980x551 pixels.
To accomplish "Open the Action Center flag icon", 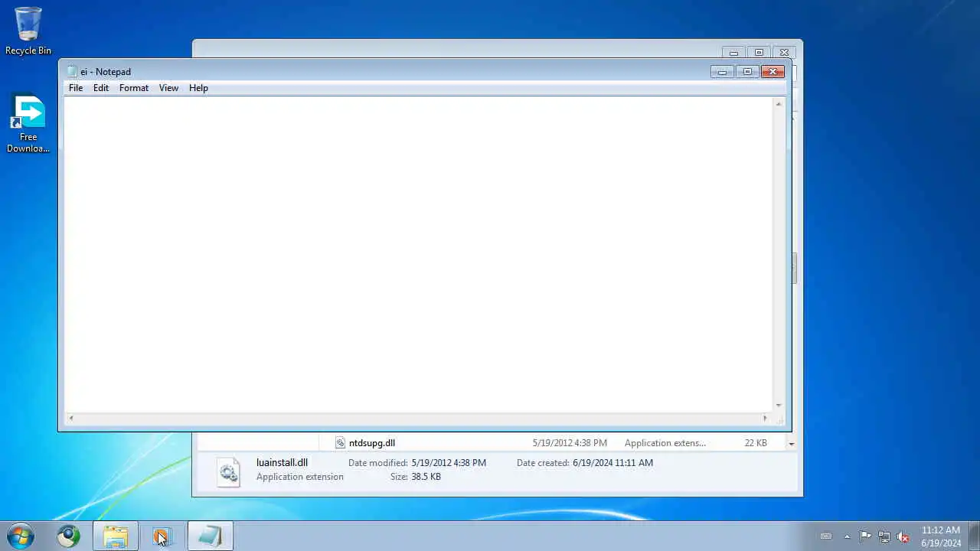I will tap(865, 536).
